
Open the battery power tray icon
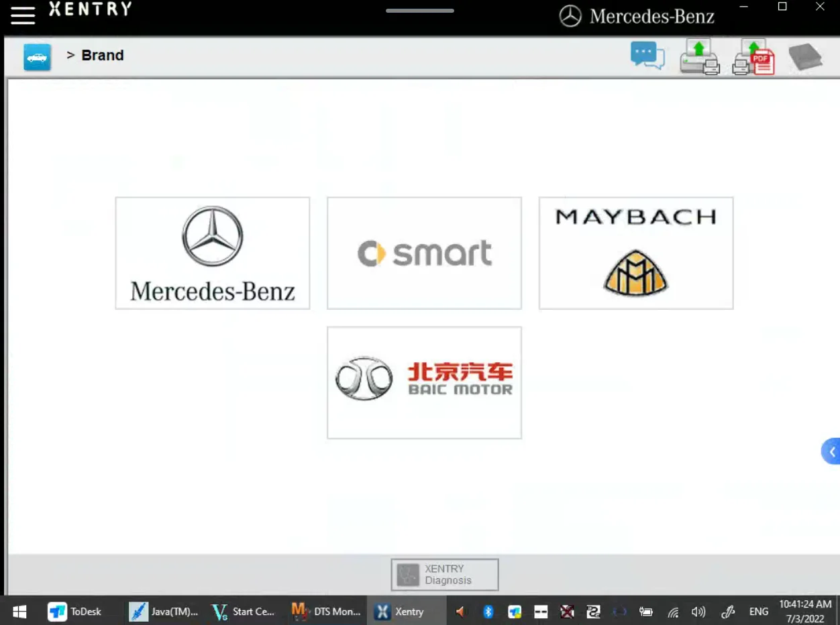[x=646, y=612]
